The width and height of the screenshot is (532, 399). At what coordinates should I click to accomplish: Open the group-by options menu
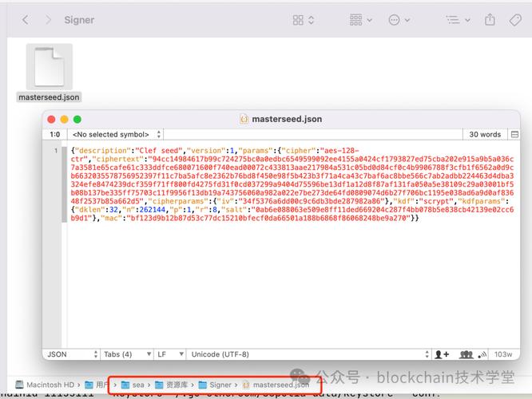pyautogui.click(x=361, y=20)
